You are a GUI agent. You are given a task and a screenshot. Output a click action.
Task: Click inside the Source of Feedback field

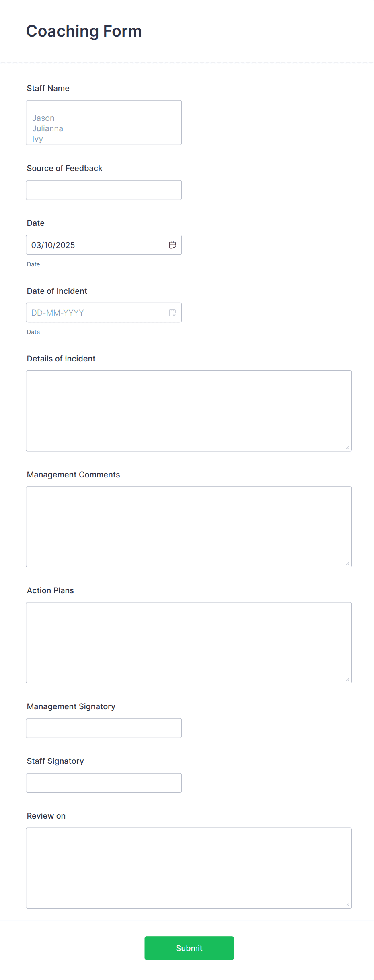pos(103,190)
